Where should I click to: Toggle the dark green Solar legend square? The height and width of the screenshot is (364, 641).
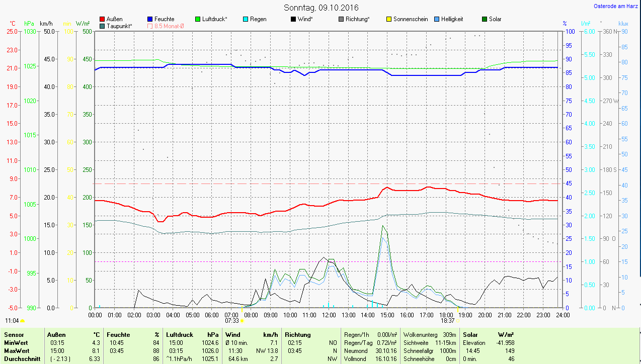point(485,19)
